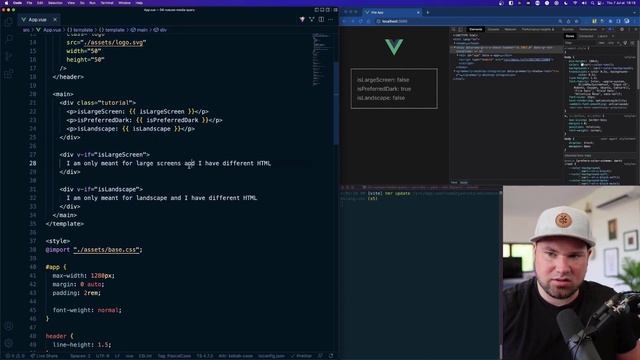The height and width of the screenshot is (360, 640).
Task: Toggle DevTools device toolbar icon
Action: coord(460,29)
